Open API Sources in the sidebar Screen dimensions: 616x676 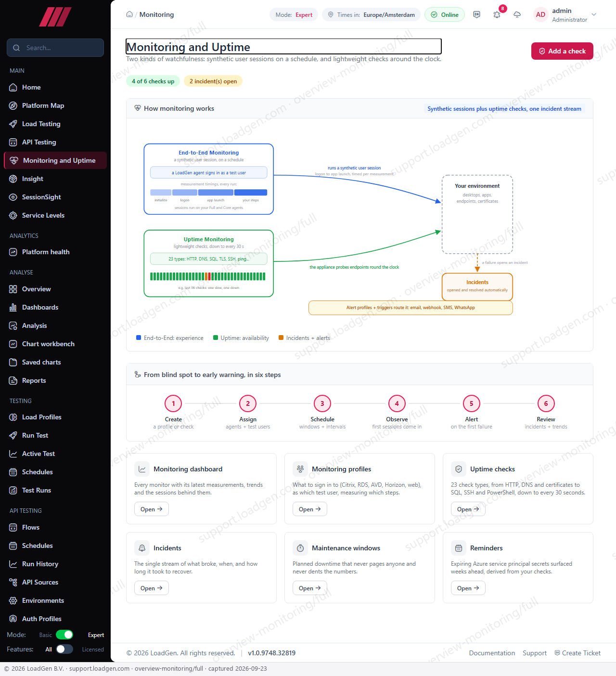coord(55,582)
